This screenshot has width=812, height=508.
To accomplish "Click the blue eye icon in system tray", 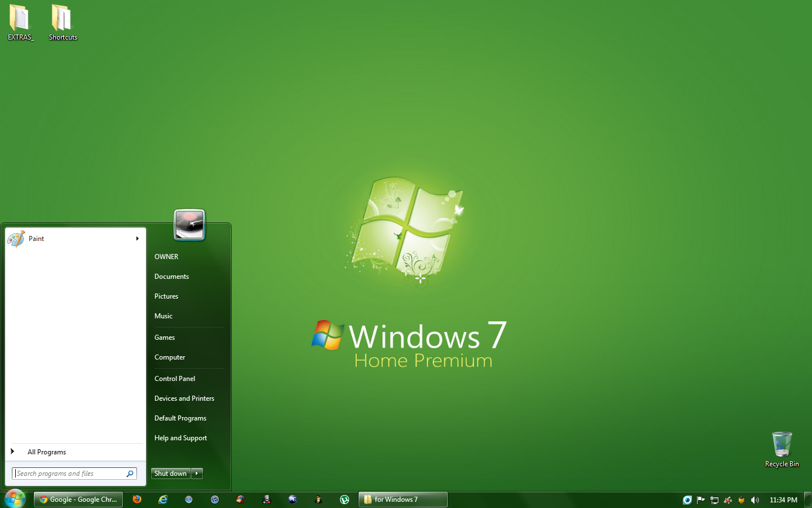I will coord(687,500).
